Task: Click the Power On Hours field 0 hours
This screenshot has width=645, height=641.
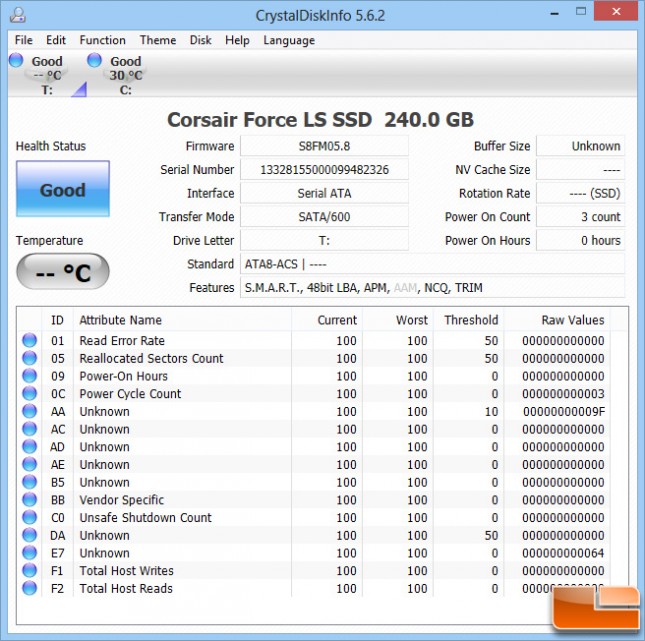Action: coord(580,240)
